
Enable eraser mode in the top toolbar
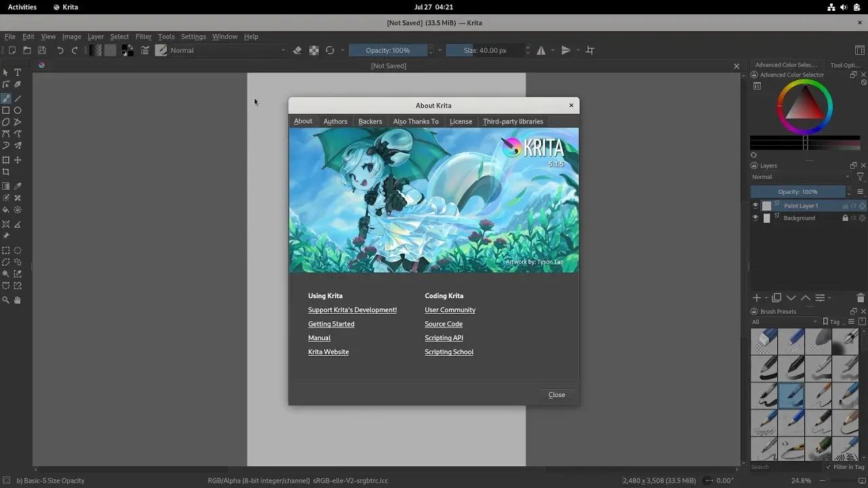(x=297, y=50)
